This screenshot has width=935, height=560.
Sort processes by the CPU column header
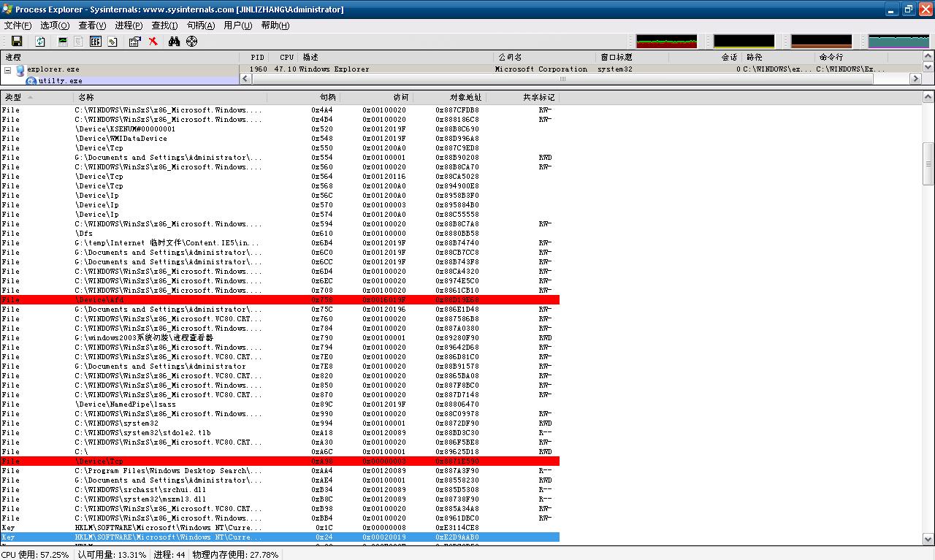coord(284,57)
